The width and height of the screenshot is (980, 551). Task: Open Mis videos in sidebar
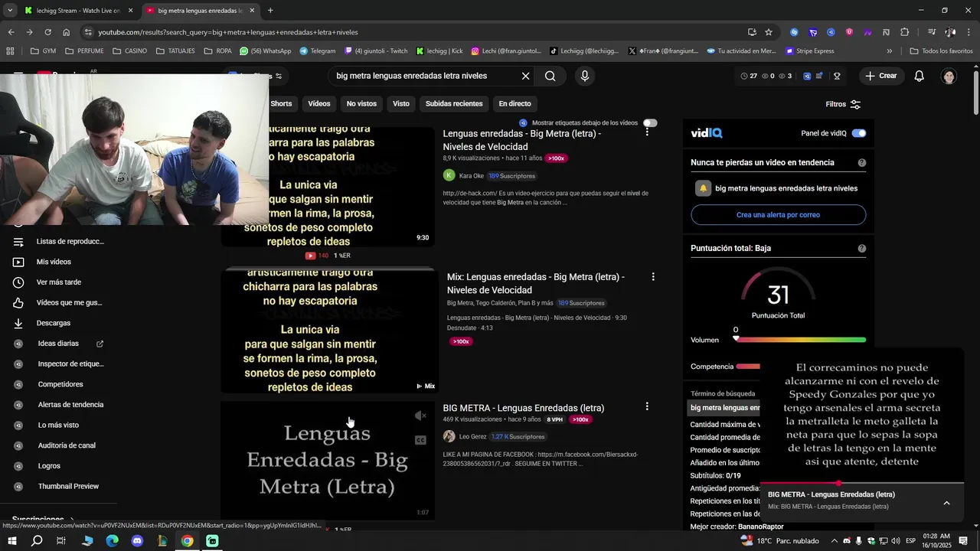(x=54, y=262)
